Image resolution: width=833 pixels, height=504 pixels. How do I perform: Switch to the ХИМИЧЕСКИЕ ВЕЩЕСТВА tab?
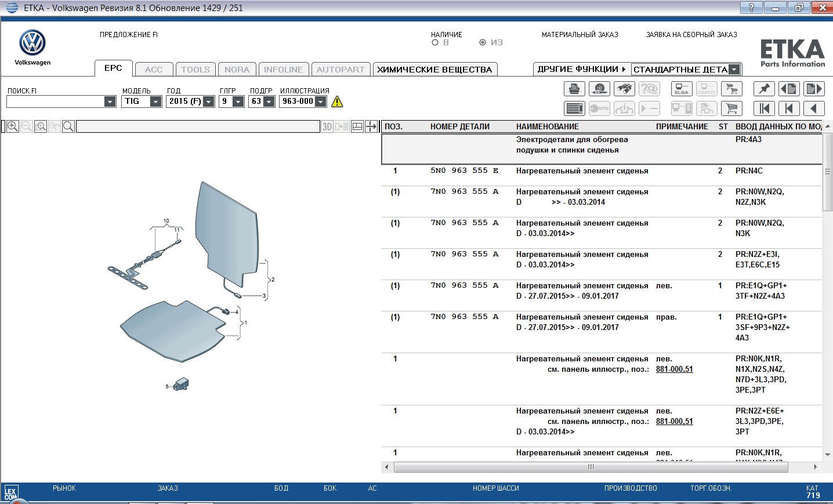click(x=434, y=70)
